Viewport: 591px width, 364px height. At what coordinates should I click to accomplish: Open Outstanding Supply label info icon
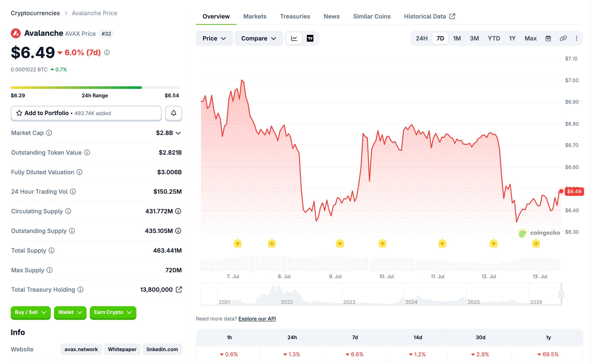coord(72,231)
